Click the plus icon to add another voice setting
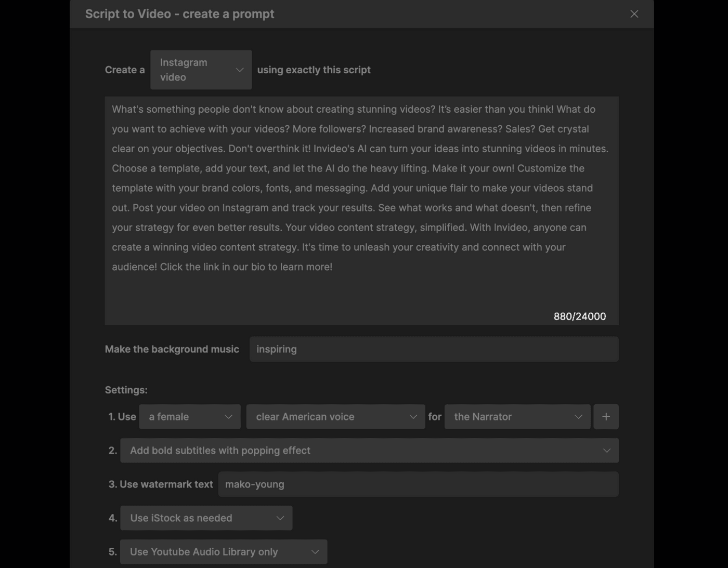This screenshot has height=568, width=728. pos(606,416)
